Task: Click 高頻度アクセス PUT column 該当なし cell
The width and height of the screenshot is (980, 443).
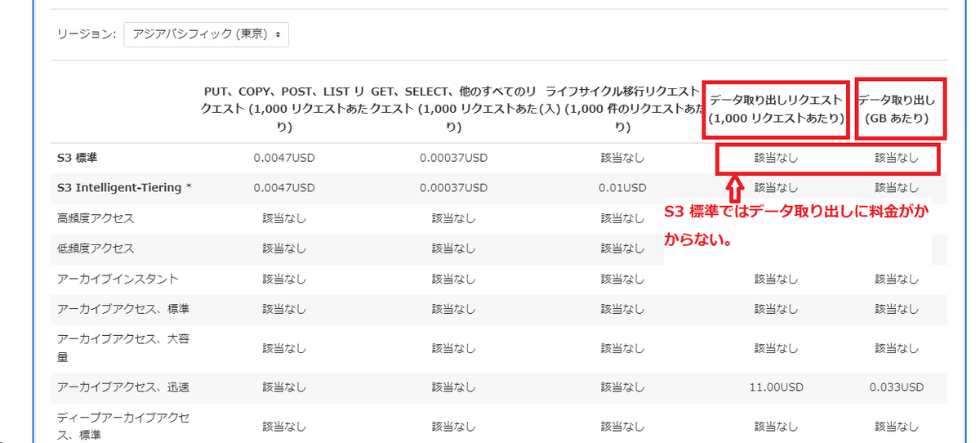Action: 284,218
